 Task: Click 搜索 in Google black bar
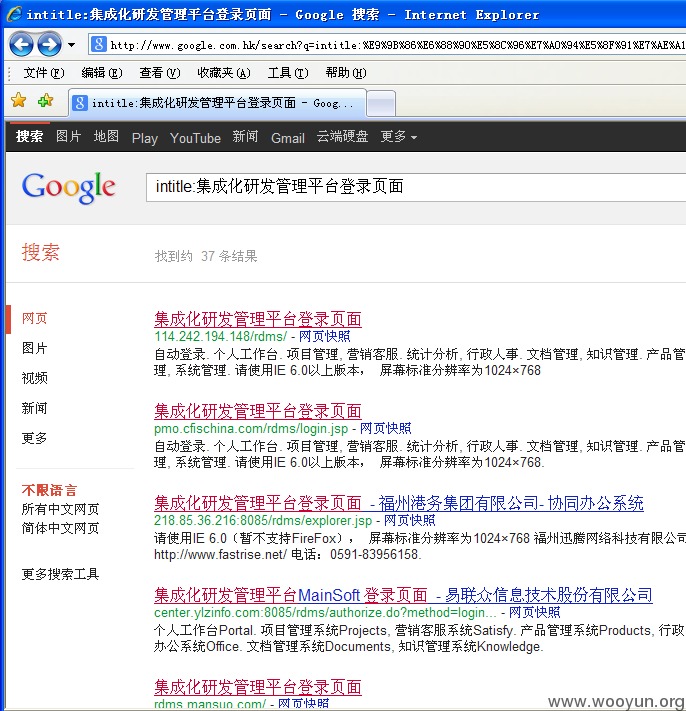pyautogui.click(x=29, y=136)
